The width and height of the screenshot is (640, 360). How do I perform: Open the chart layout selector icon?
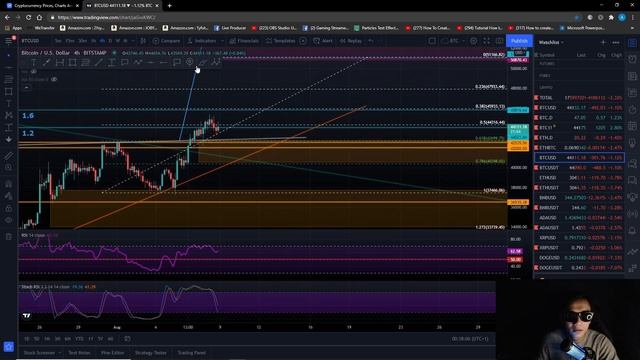pyautogui.click(x=432, y=41)
